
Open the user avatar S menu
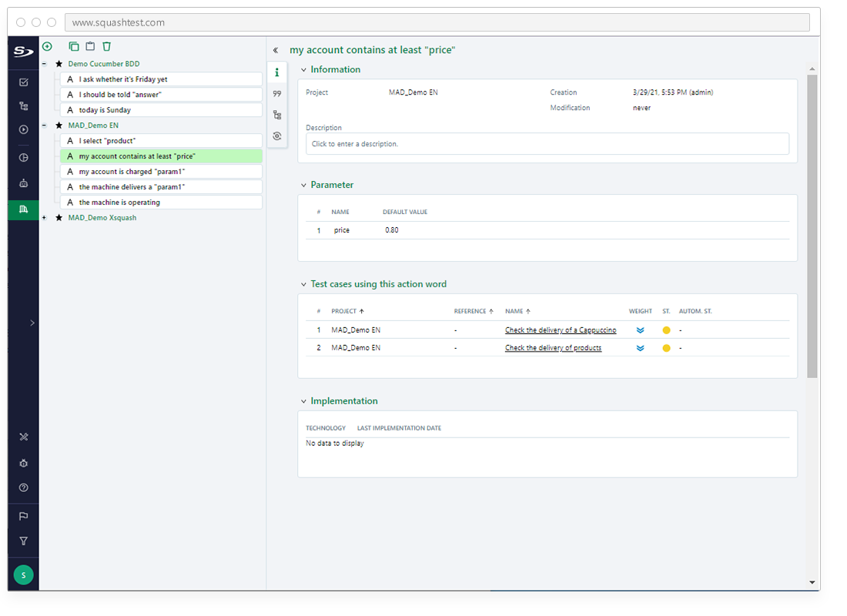point(24,575)
